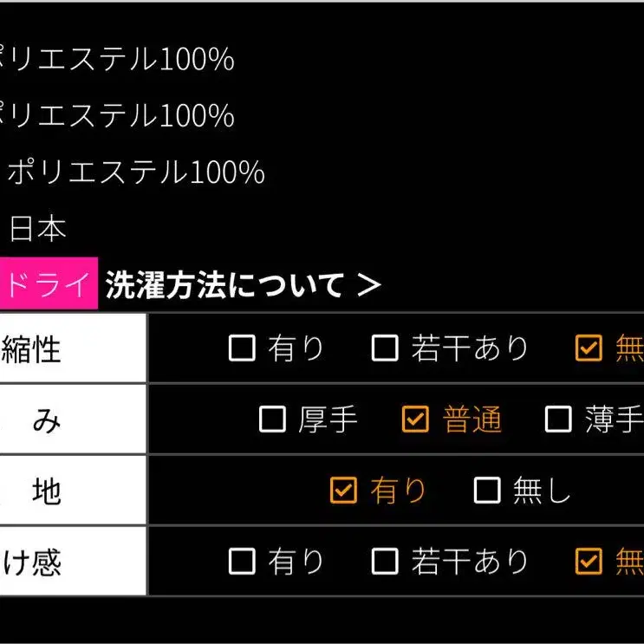
Task: Toggle checked 無 box in け感 row
Action: 589,561
